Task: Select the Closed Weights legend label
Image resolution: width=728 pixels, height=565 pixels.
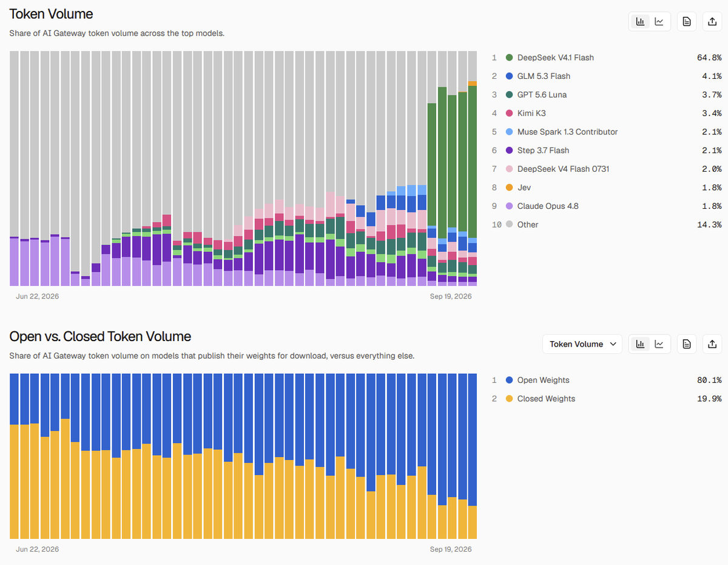Action: (x=546, y=399)
